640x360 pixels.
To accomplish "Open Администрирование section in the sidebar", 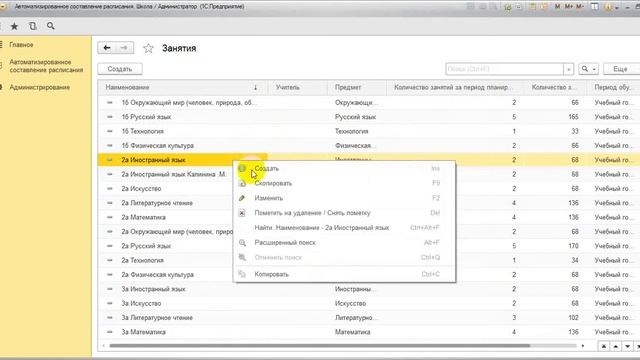I will pyautogui.click(x=40, y=87).
